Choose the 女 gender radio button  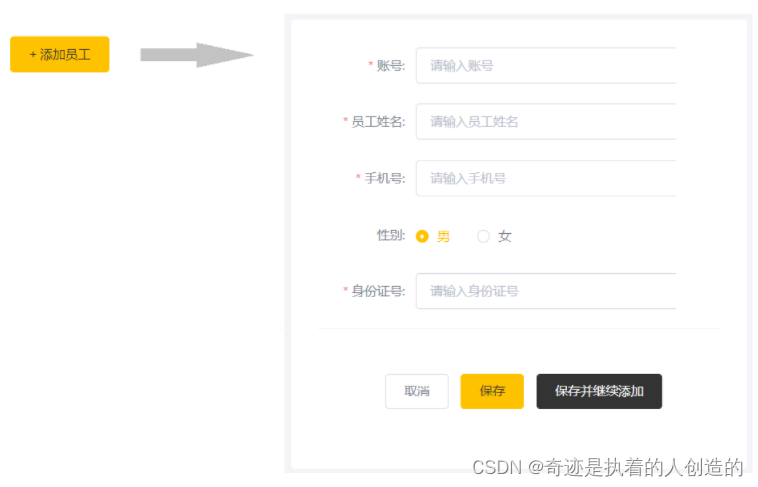click(483, 236)
